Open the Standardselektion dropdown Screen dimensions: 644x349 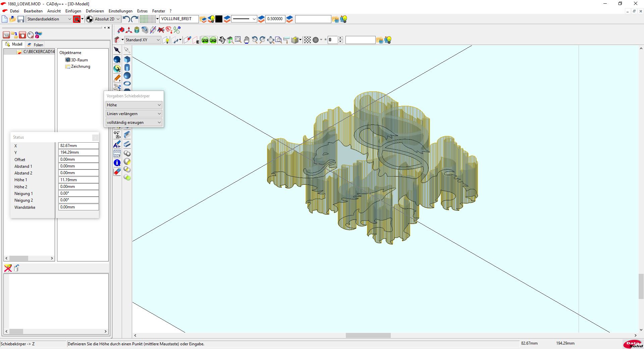(x=49, y=19)
